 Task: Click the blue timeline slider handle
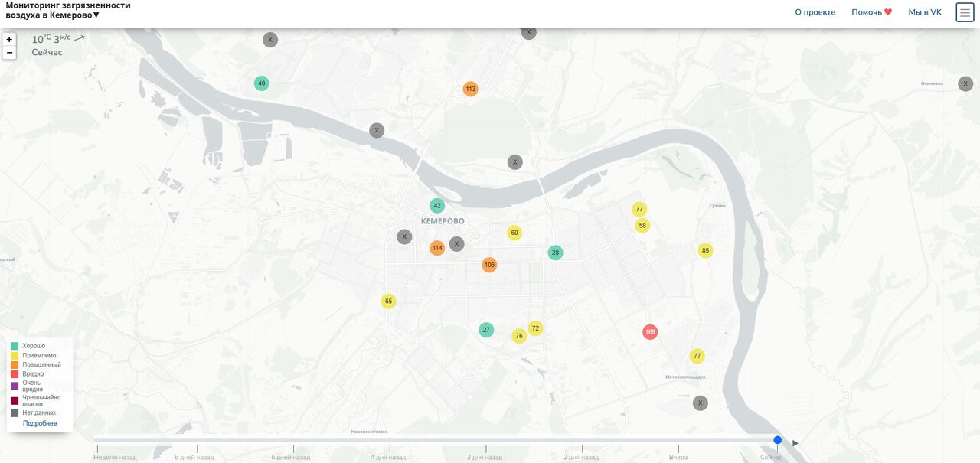click(778, 440)
